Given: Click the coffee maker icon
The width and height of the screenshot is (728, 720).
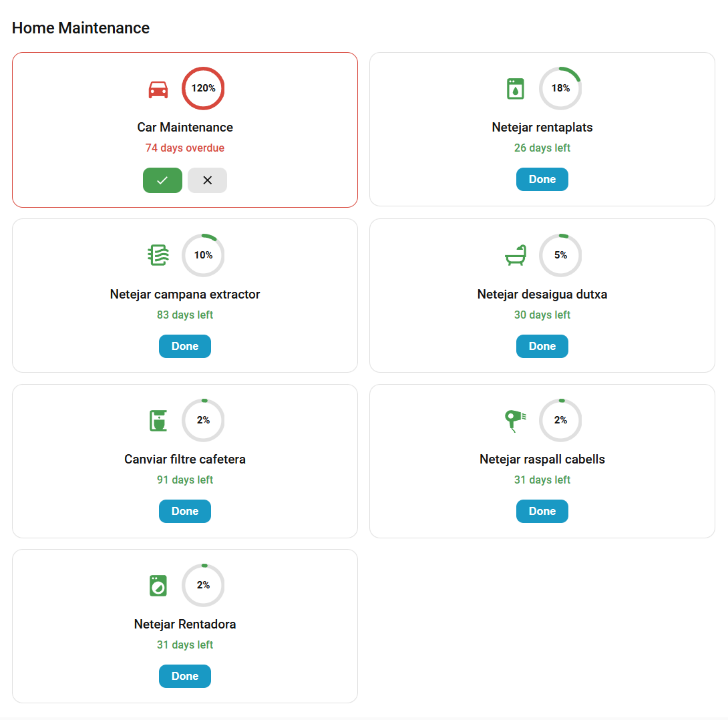Looking at the screenshot, I should coord(158,421).
